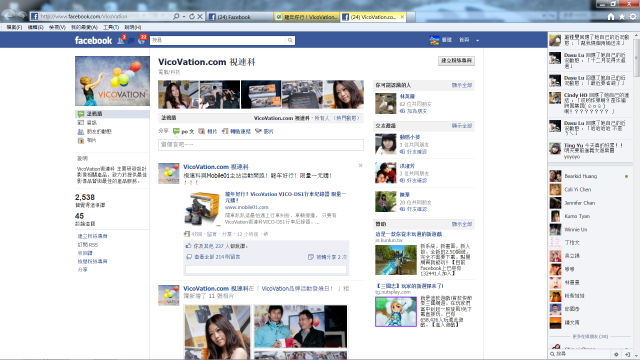This screenshot has width=640, height=360.
Task: Open the VicoVation balloon profile picture
Action: pyautogui.click(x=112, y=81)
